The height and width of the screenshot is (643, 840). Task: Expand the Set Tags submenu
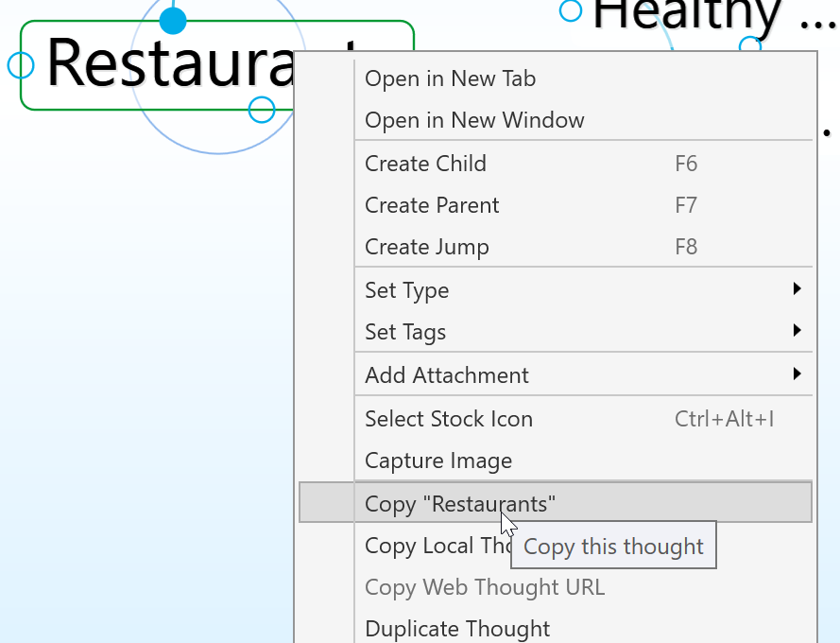[x=404, y=332]
